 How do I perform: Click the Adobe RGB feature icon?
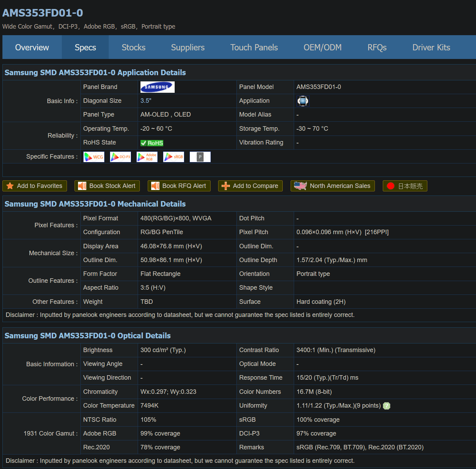coord(147,157)
